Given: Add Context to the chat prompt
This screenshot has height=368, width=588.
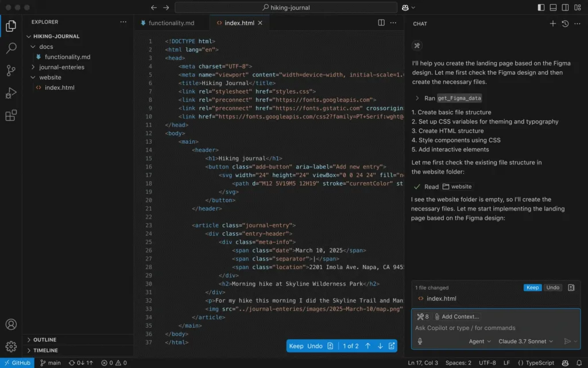Looking at the screenshot, I should 457,317.
